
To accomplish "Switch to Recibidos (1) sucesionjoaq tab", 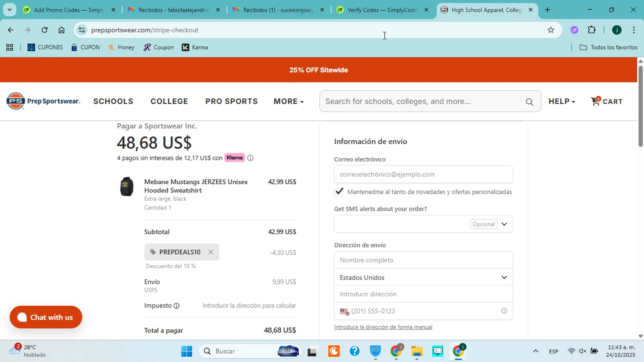I will tap(278, 10).
